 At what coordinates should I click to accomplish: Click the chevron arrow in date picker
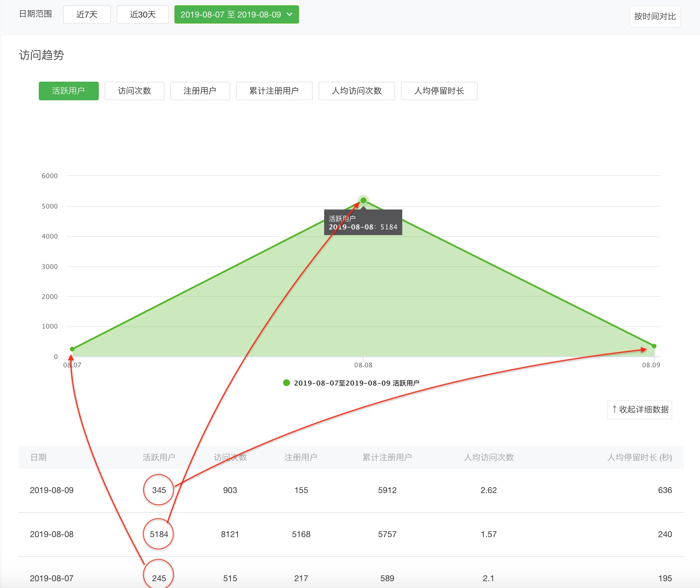[290, 14]
